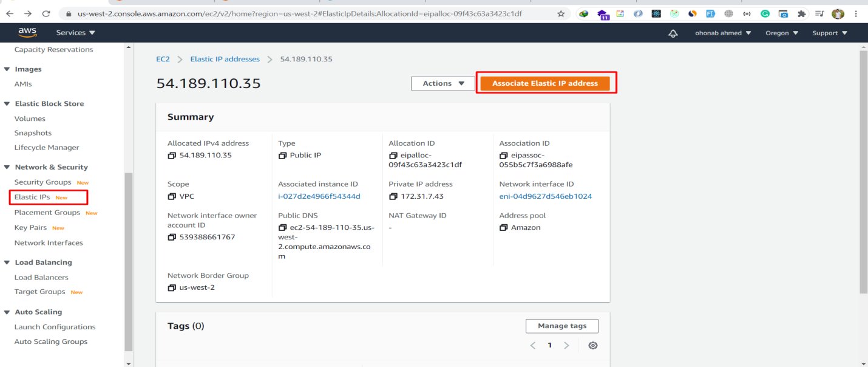Open the associated instance i-027d2e4966f54344d link
This screenshot has width=868, height=367.
(319, 196)
